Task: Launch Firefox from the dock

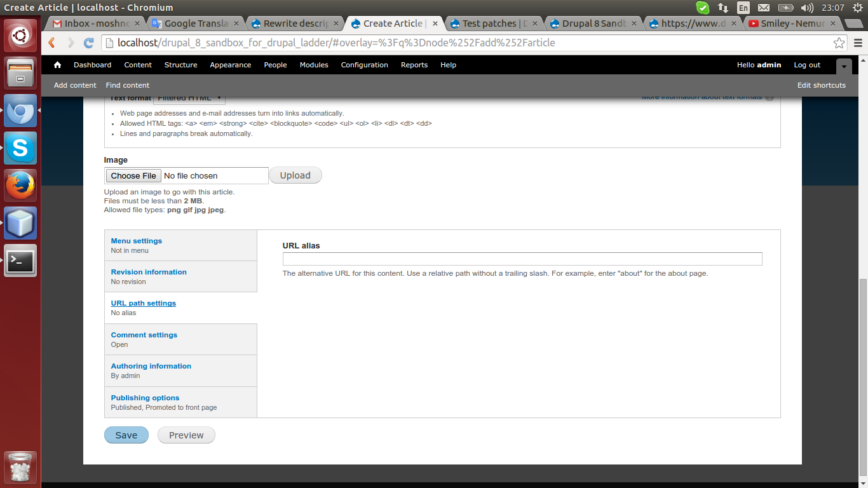Action: (x=20, y=186)
